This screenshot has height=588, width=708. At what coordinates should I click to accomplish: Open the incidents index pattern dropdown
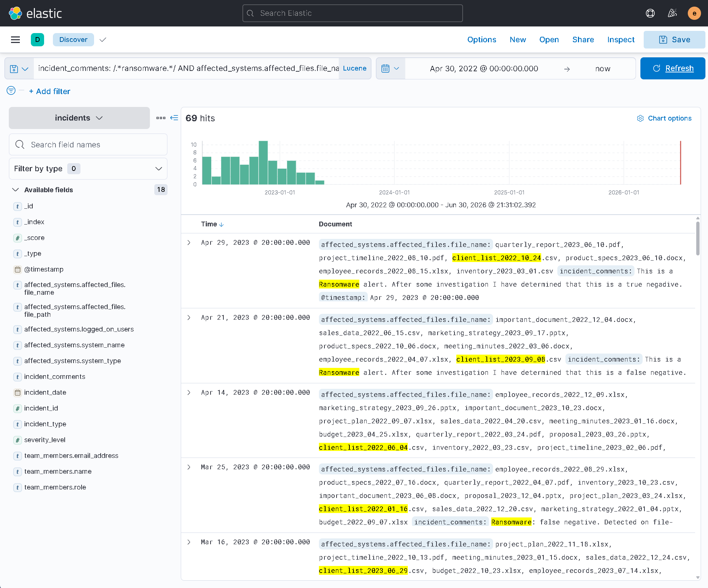(x=79, y=118)
